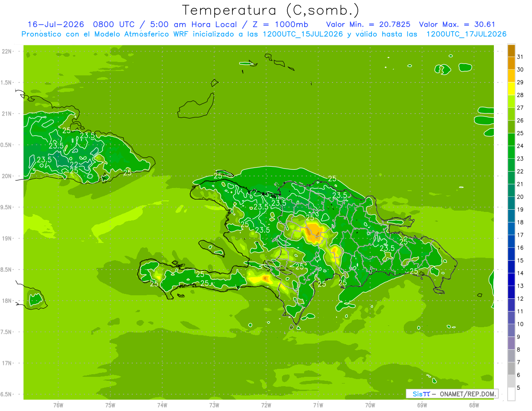This screenshot has width=532, height=411.
Task: Click the "28" label on the color scale
Action: point(520,95)
